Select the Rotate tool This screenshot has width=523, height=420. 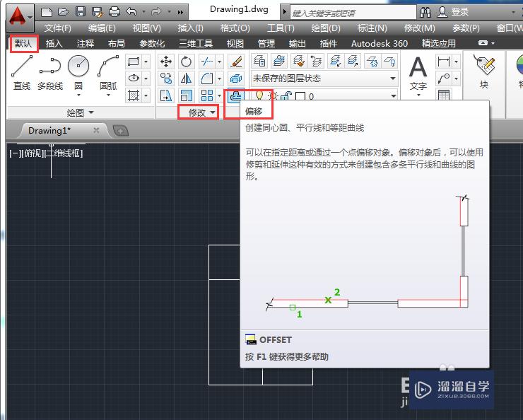point(186,62)
